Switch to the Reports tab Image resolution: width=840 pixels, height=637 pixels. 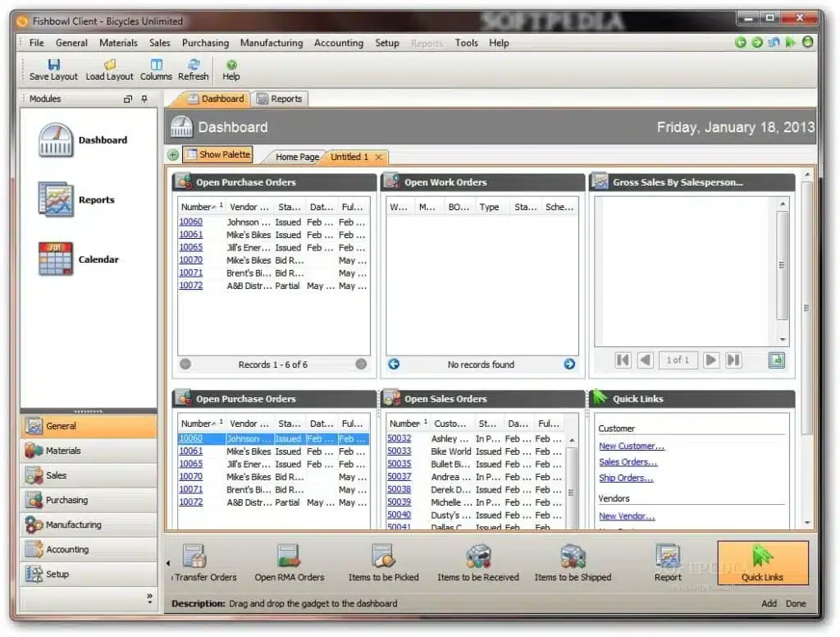pyautogui.click(x=279, y=99)
